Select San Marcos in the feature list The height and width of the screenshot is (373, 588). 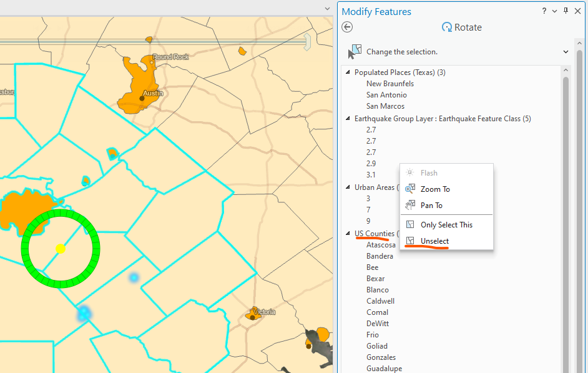pyautogui.click(x=386, y=106)
